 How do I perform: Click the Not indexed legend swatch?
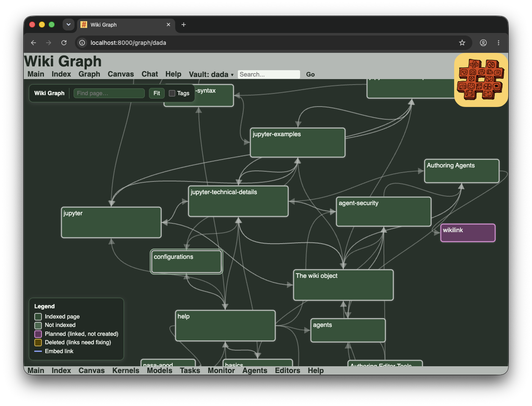click(38, 325)
